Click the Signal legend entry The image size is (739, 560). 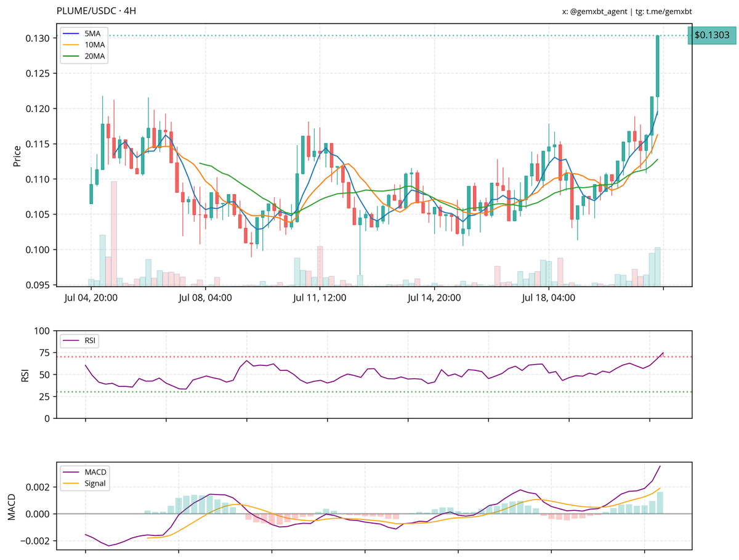pyautogui.click(x=84, y=483)
